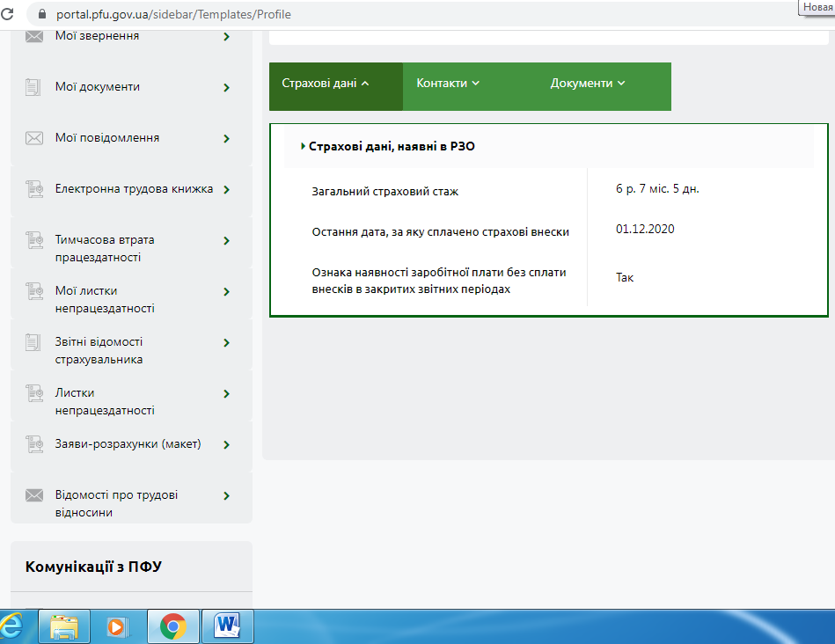Click the envelope icon beside Відомості про трудові відносини
Viewport: 835px width, 644px height.
(x=34, y=495)
